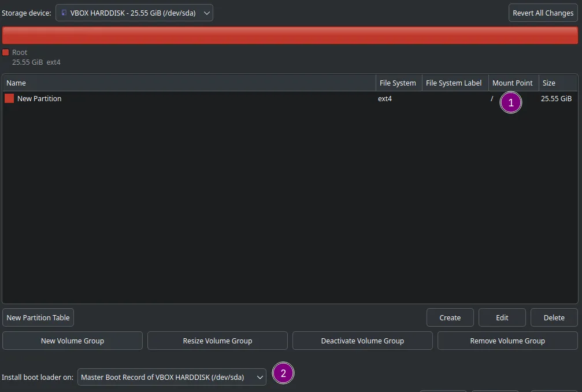The image size is (582, 392).
Task: Sort by the Name column header
Action: [x=190, y=83]
